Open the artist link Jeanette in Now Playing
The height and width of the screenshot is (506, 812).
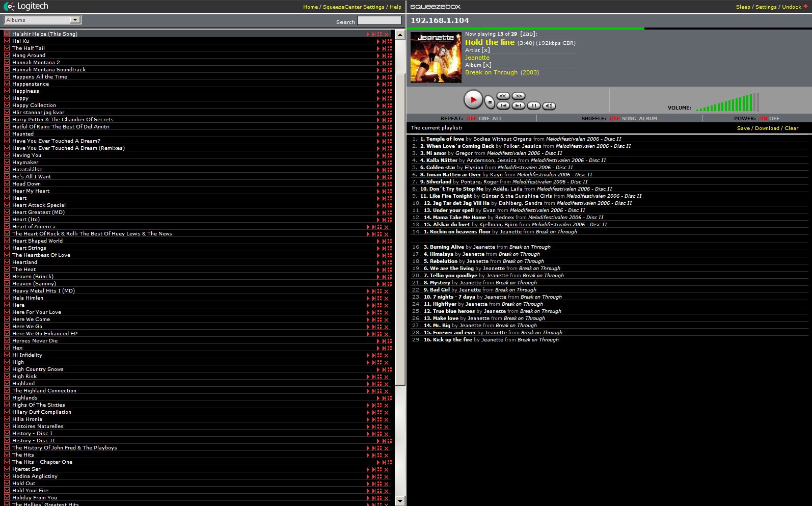coord(477,58)
